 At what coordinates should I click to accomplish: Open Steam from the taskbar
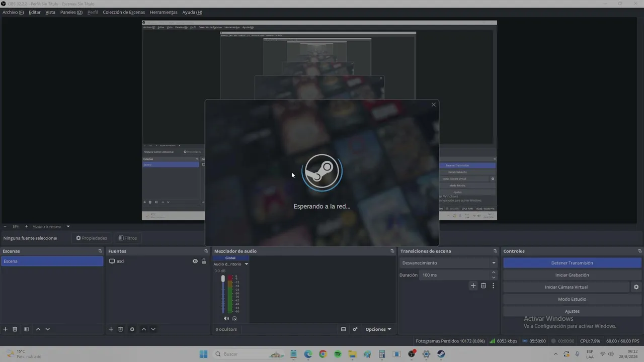[x=441, y=354]
